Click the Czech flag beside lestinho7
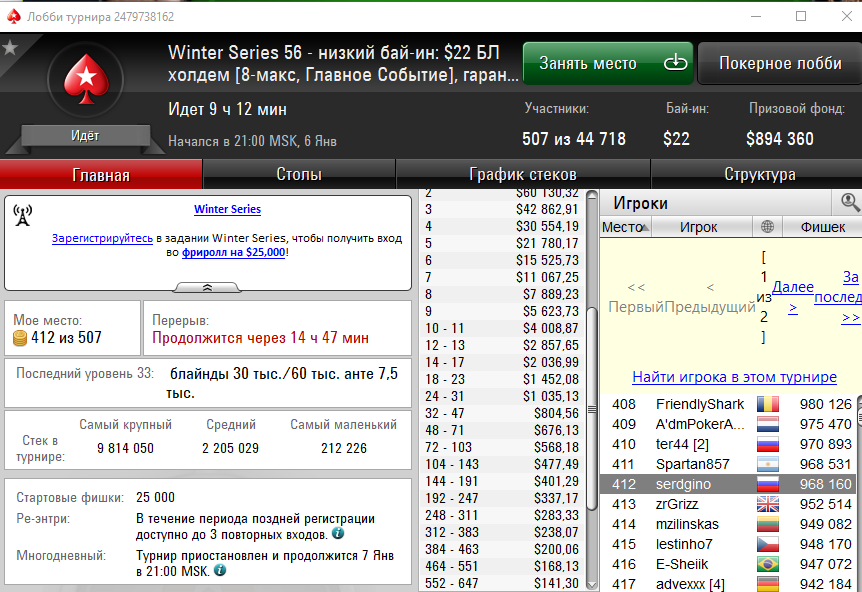The image size is (862, 592). pos(767,544)
